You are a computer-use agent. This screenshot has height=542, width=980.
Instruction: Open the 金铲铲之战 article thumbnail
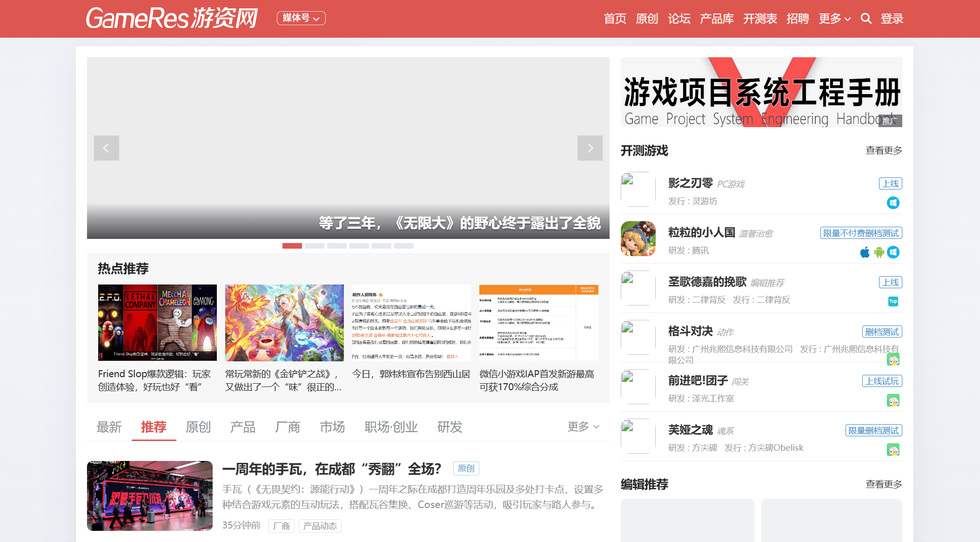(284, 323)
